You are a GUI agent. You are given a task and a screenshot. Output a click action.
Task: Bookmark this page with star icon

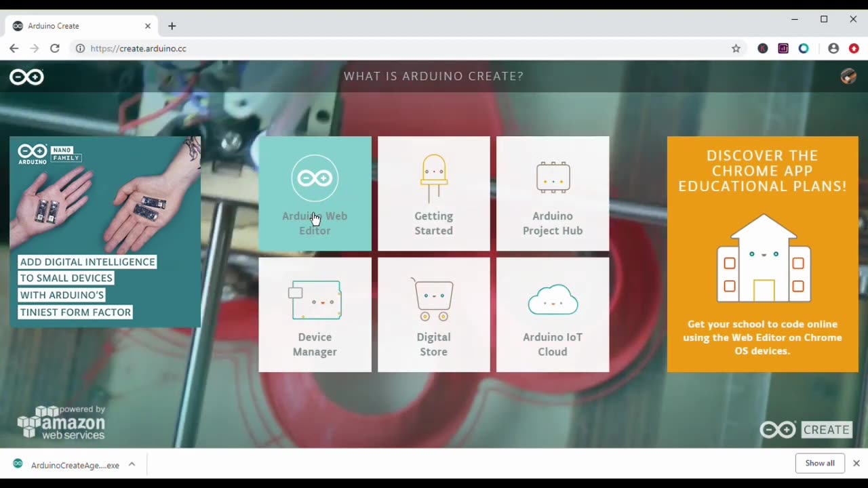pyautogui.click(x=736, y=48)
